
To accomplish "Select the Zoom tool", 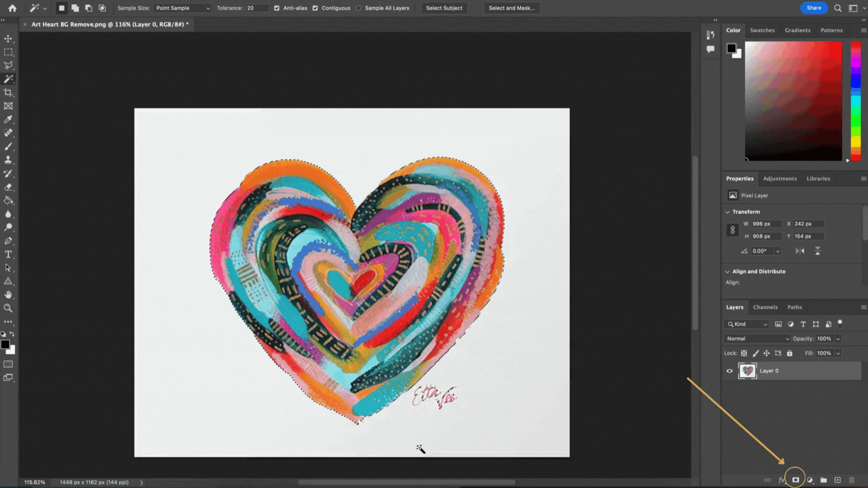I will coord(8,308).
